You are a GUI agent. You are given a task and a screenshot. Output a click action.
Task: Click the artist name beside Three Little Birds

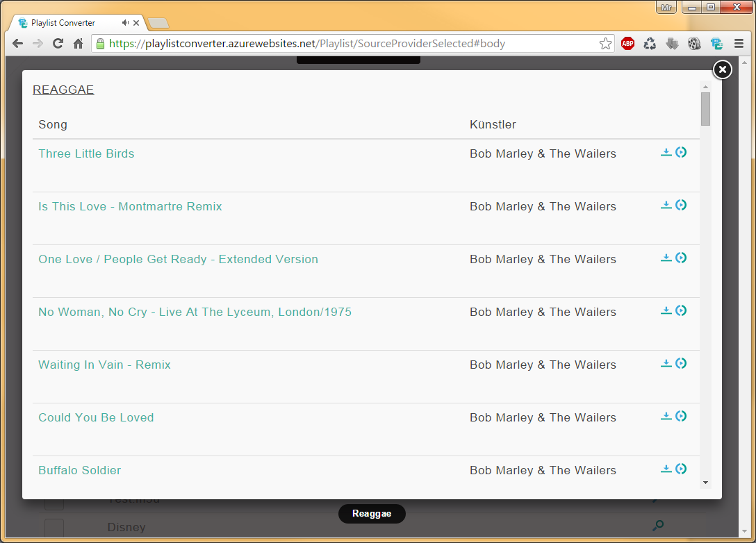[x=543, y=153]
